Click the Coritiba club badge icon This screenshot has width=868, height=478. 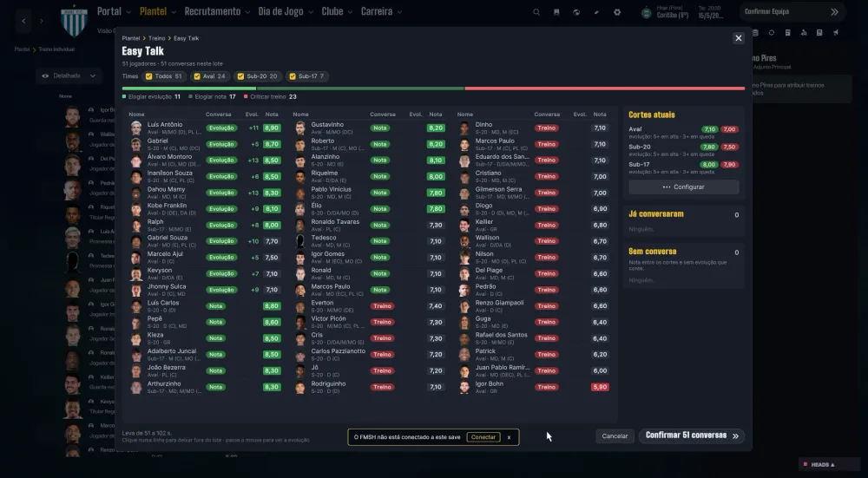tap(646, 12)
